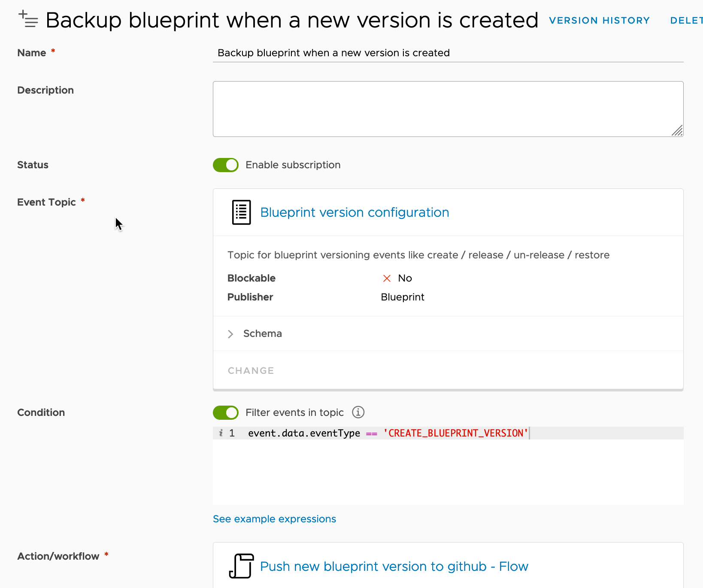Select the Blueprint version configuration document icon

(x=241, y=212)
